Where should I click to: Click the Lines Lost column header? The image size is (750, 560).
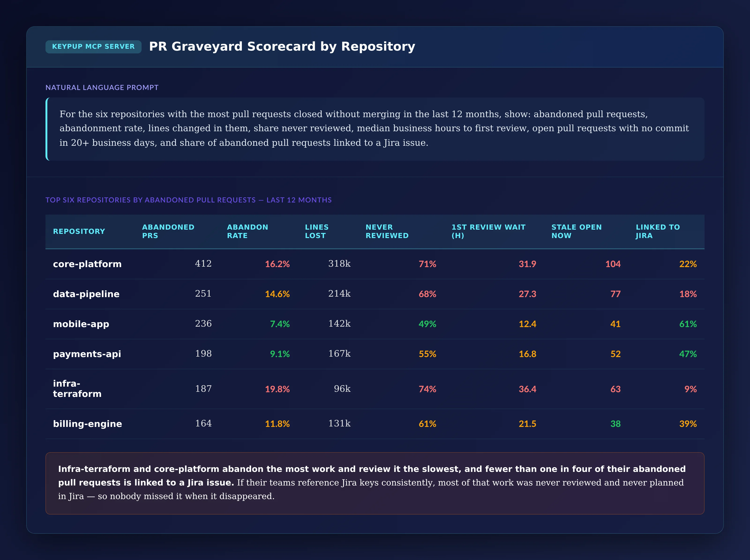[317, 231]
